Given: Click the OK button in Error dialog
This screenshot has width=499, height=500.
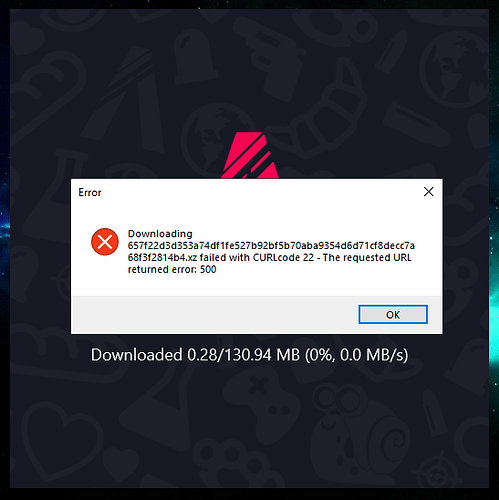Looking at the screenshot, I should (x=393, y=314).
